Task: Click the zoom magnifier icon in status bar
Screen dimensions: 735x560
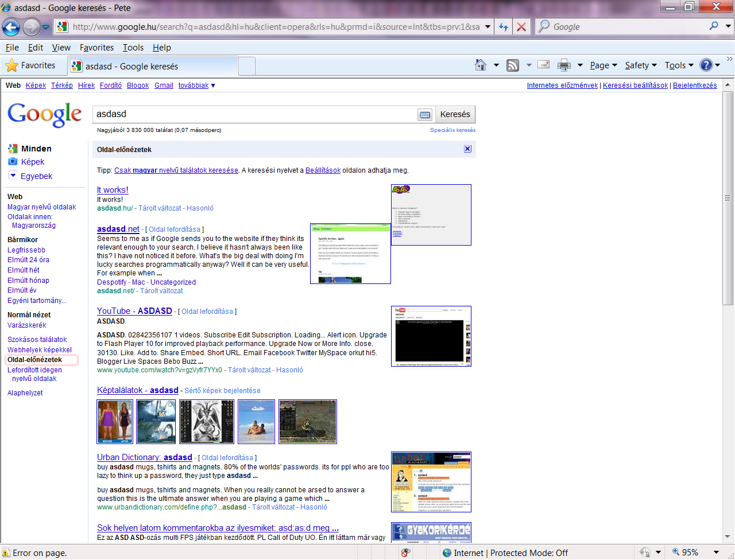Action: 676,552
